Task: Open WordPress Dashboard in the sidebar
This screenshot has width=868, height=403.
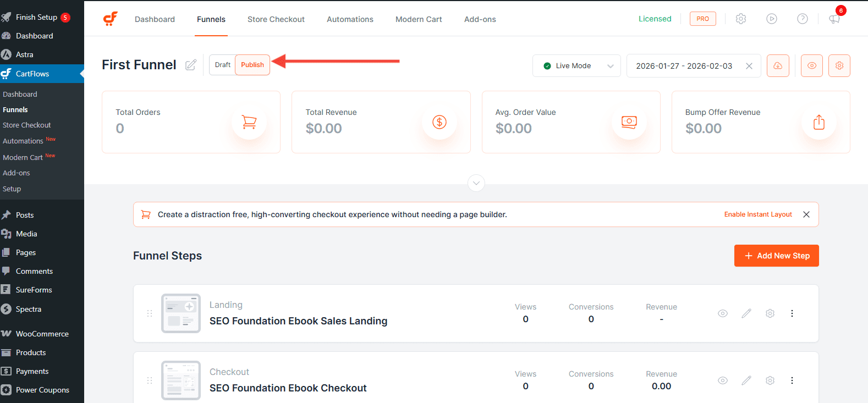Action: coord(42,36)
